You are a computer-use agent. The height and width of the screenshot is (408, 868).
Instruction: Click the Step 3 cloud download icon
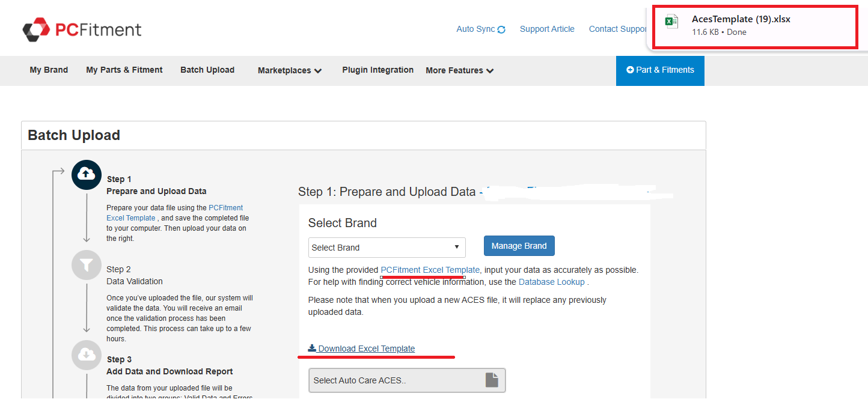coord(87,355)
